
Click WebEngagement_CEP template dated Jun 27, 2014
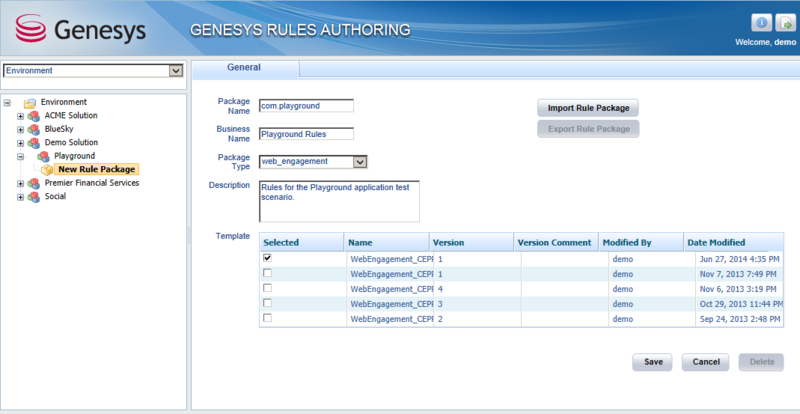(392, 259)
